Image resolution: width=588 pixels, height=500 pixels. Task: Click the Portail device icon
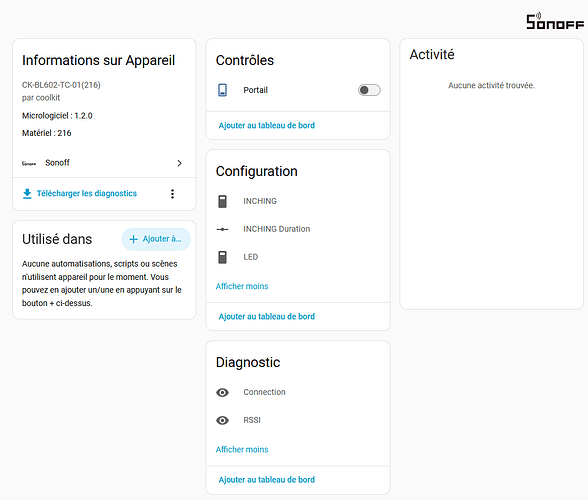tap(222, 90)
